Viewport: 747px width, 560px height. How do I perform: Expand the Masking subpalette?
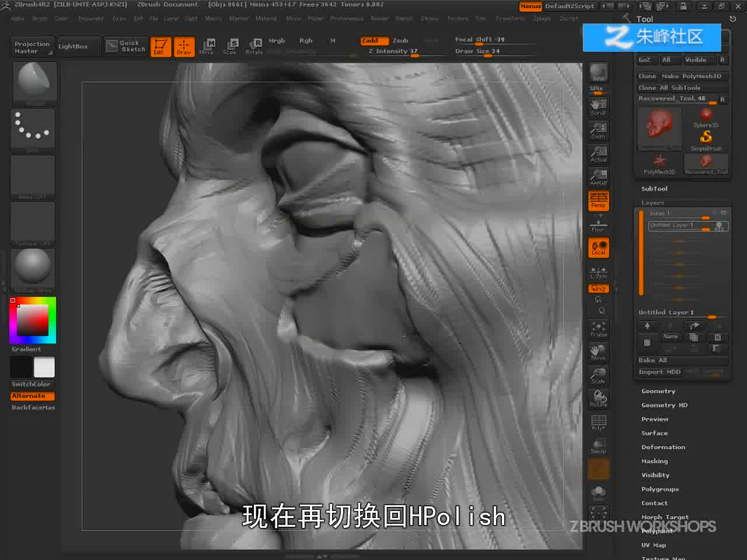tap(655, 461)
